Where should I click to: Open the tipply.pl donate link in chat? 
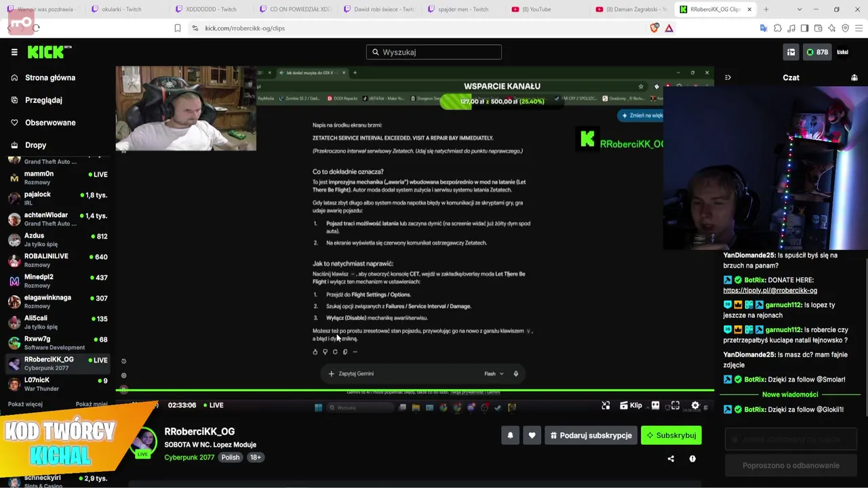tap(770, 291)
